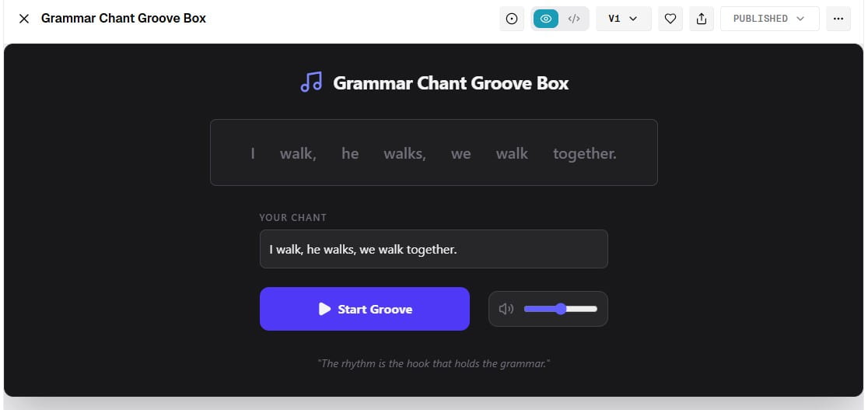Click the share upload icon
Image resolution: width=868 pixels, height=410 pixels.
point(701,19)
